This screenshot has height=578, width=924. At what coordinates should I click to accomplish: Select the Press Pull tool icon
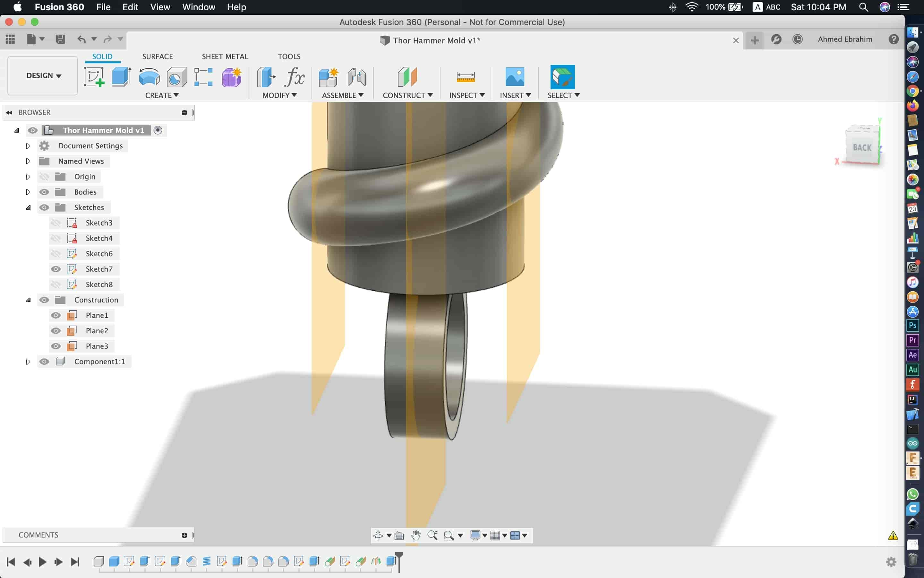[266, 77]
